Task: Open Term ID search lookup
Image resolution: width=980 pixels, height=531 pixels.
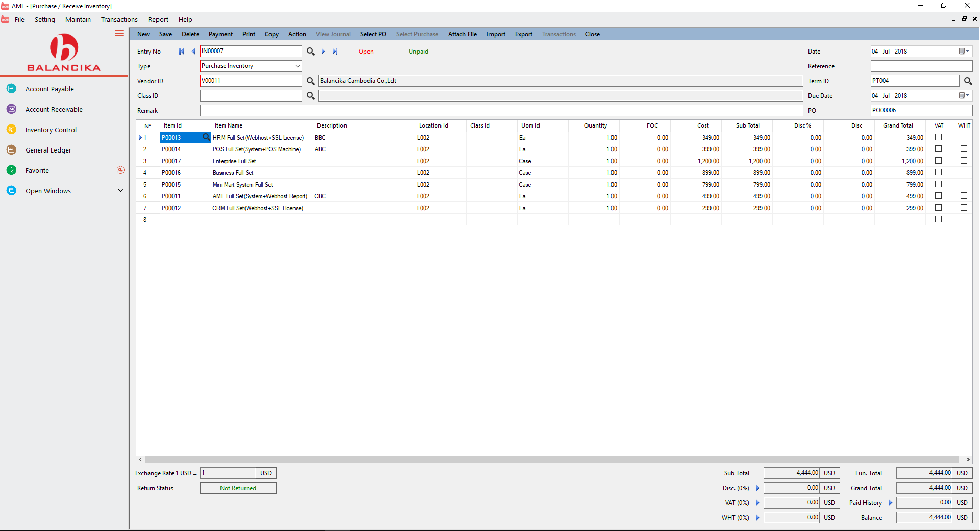Action: pos(968,81)
